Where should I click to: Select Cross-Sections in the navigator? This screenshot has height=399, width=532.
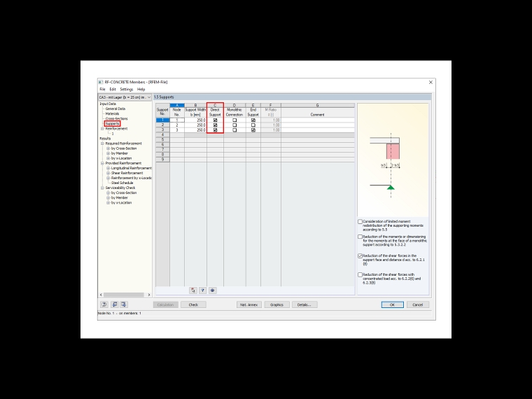click(x=117, y=119)
